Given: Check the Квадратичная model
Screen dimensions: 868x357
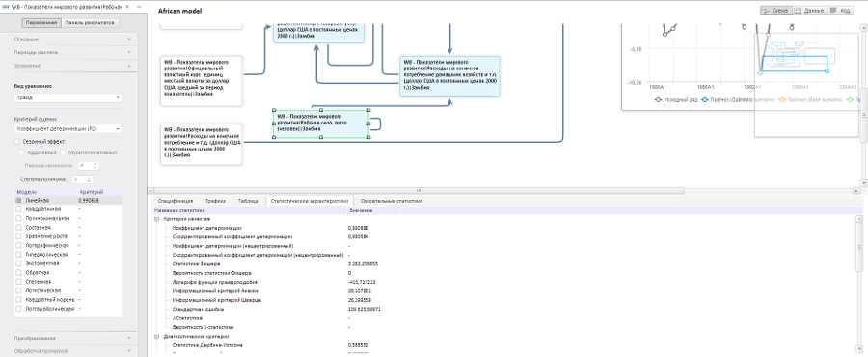Looking at the screenshot, I should (19, 209).
